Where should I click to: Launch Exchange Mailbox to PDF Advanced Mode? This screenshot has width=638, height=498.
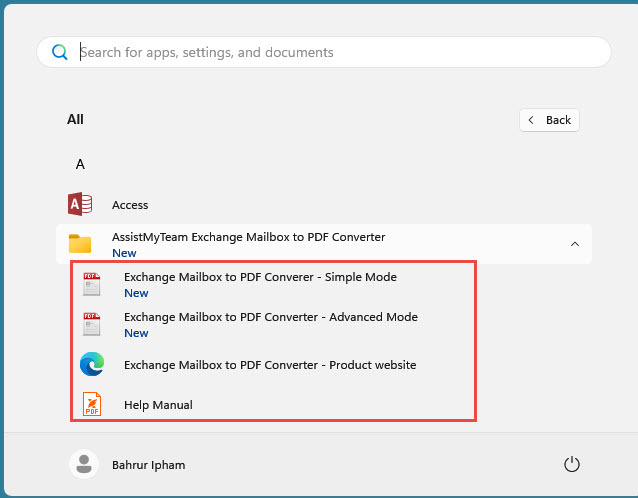(270, 317)
